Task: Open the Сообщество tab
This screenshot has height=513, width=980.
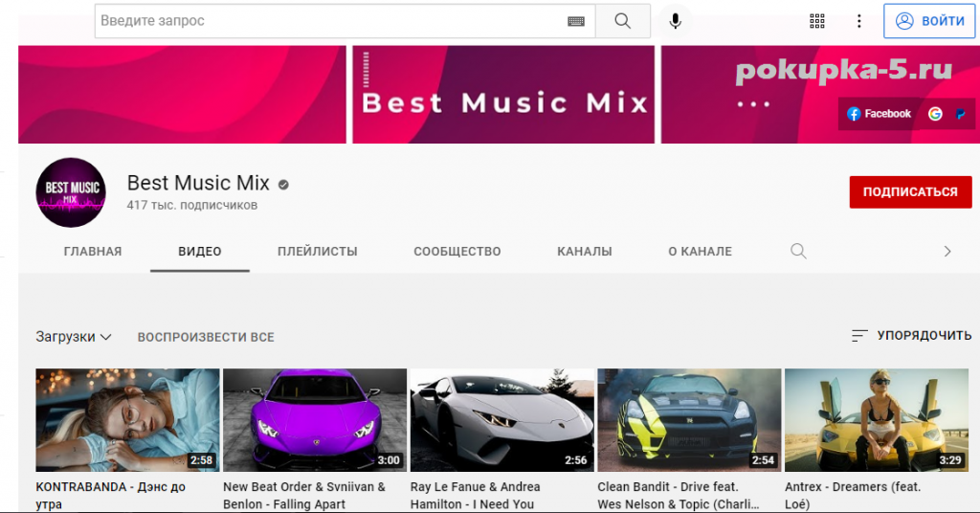Action: [457, 252]
